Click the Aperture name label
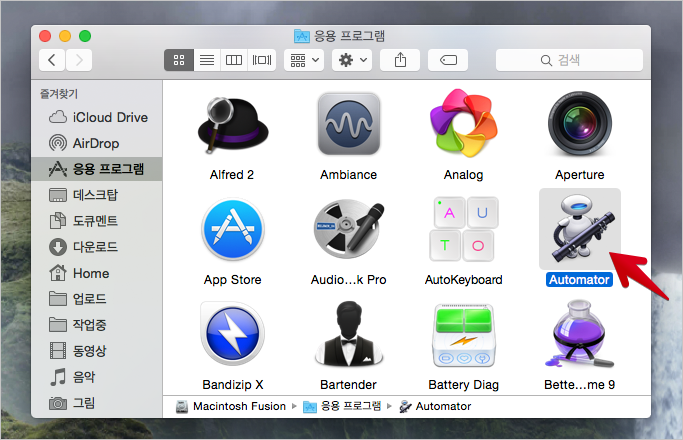 pos(580,175)
